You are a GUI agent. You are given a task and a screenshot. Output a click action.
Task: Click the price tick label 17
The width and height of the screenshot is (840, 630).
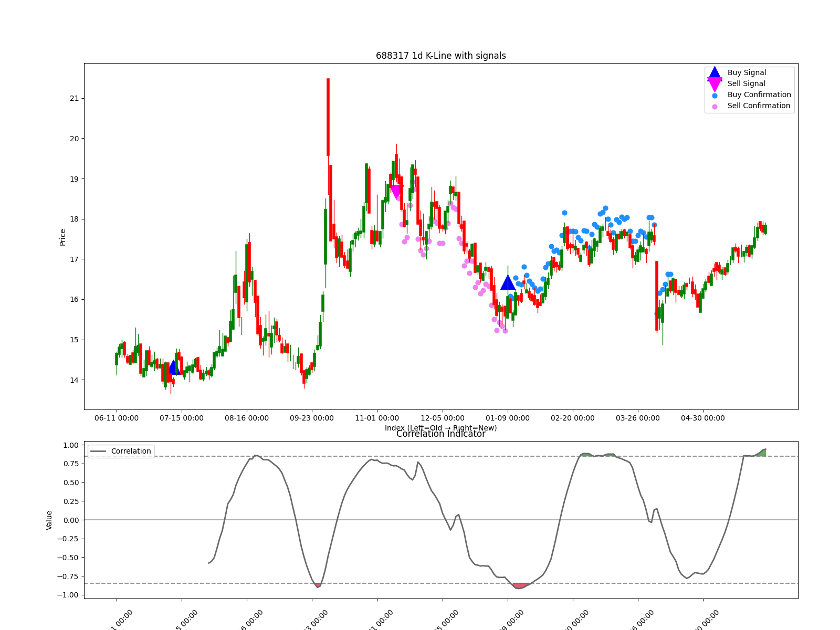(74, 259)
